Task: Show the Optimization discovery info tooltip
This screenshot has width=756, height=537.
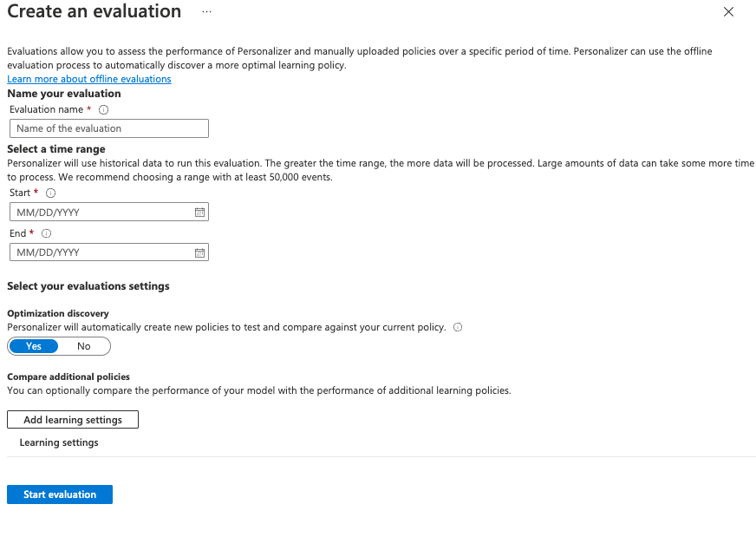Action: [458, 327]
